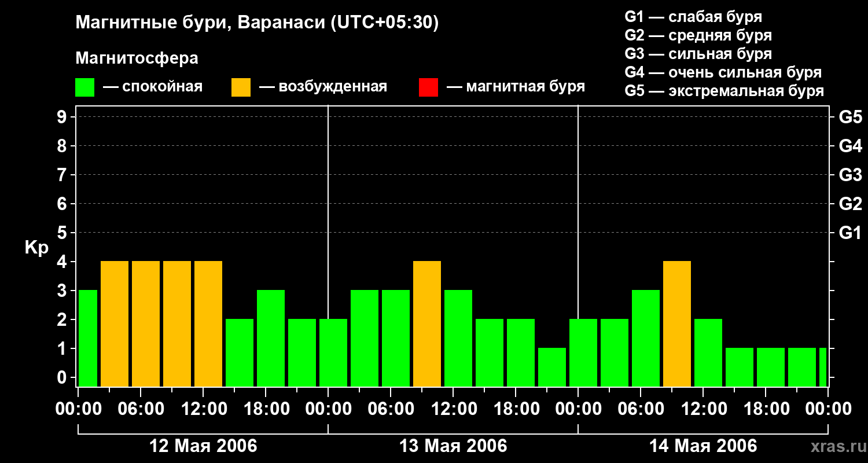Click the '13 Мая 2006' date label
The height and width of the screenshot is (463, 868).
coord(453,446)
